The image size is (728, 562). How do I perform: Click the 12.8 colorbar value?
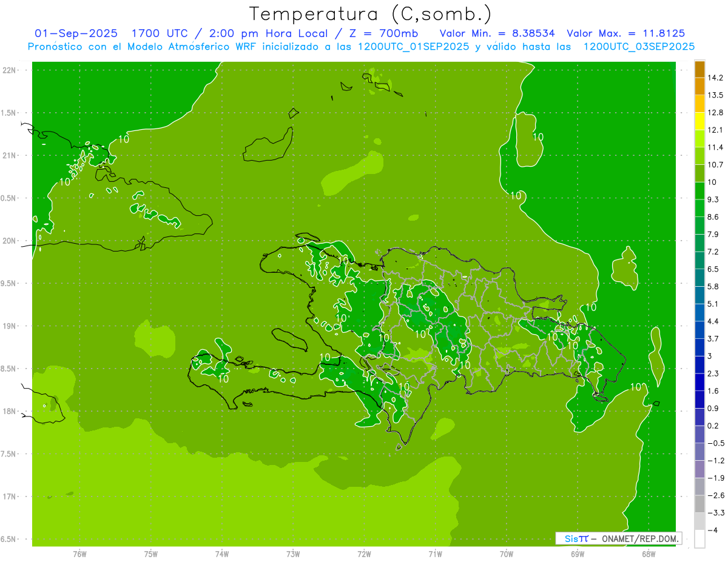(715, 113)
